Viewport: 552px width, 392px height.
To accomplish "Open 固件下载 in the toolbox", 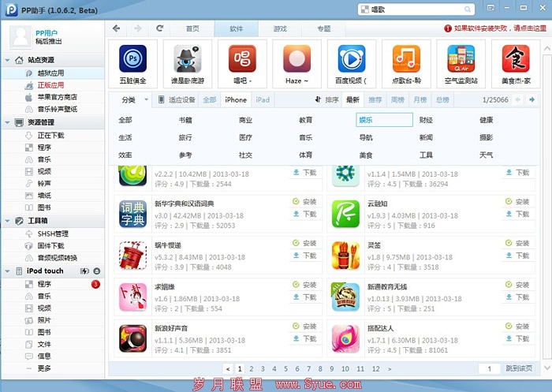I will 53,246.
